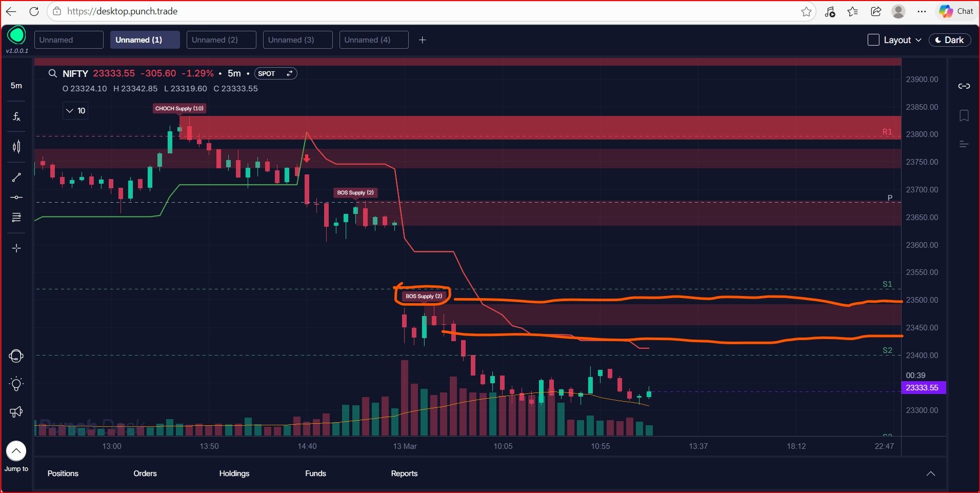Open the megaphone announcements icon
This screenshot has width=980, height=493.
(16, 411)
